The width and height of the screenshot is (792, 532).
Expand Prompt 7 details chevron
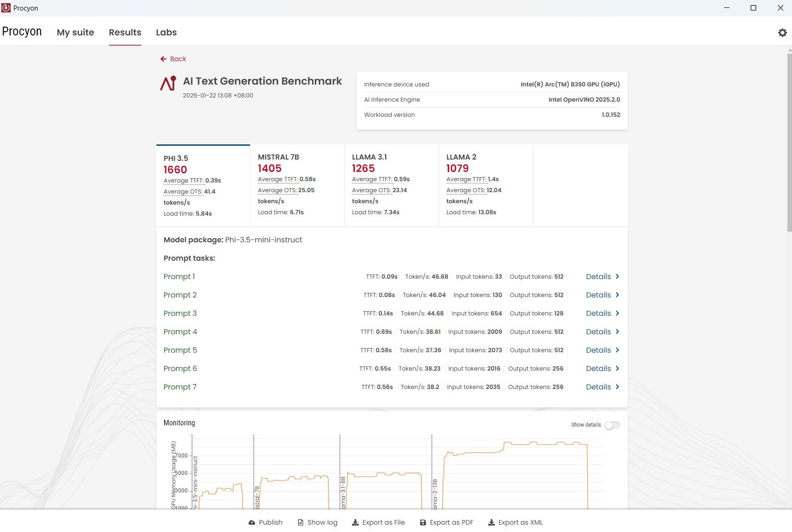(617, 387)
